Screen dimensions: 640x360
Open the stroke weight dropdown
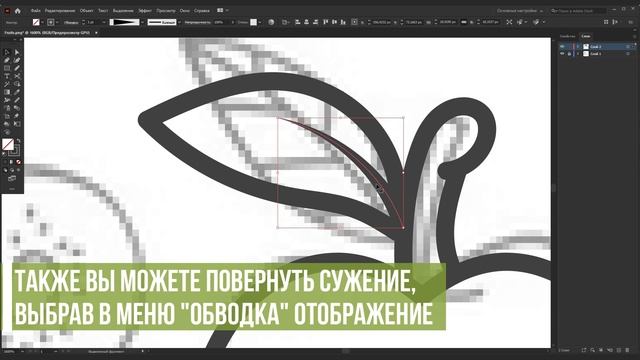104,22
